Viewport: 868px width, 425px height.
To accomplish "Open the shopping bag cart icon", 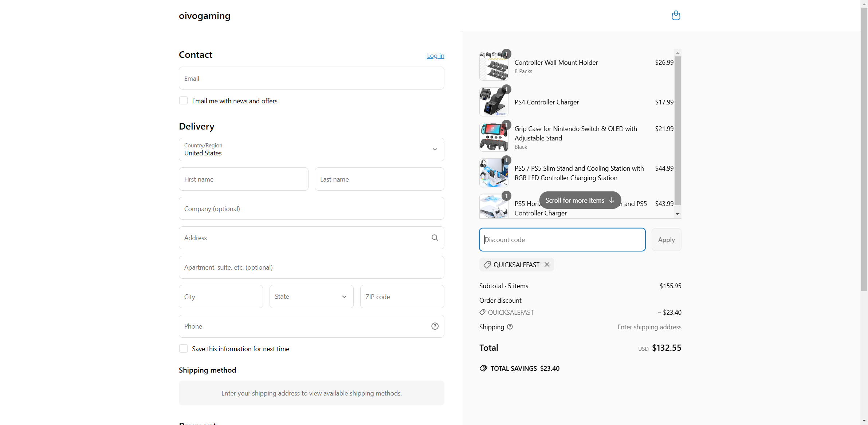I will [x=676, y=15].
